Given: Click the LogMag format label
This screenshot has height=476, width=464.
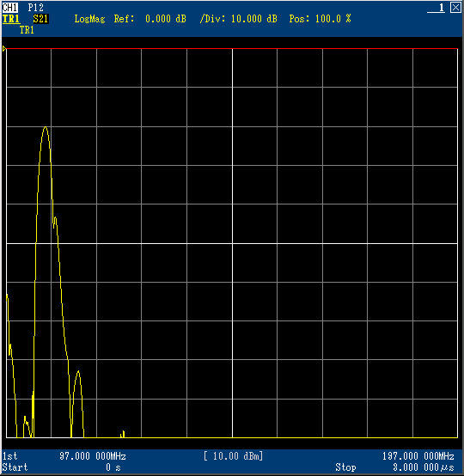Looking at the screenshot, I should [x=90, y=19].
